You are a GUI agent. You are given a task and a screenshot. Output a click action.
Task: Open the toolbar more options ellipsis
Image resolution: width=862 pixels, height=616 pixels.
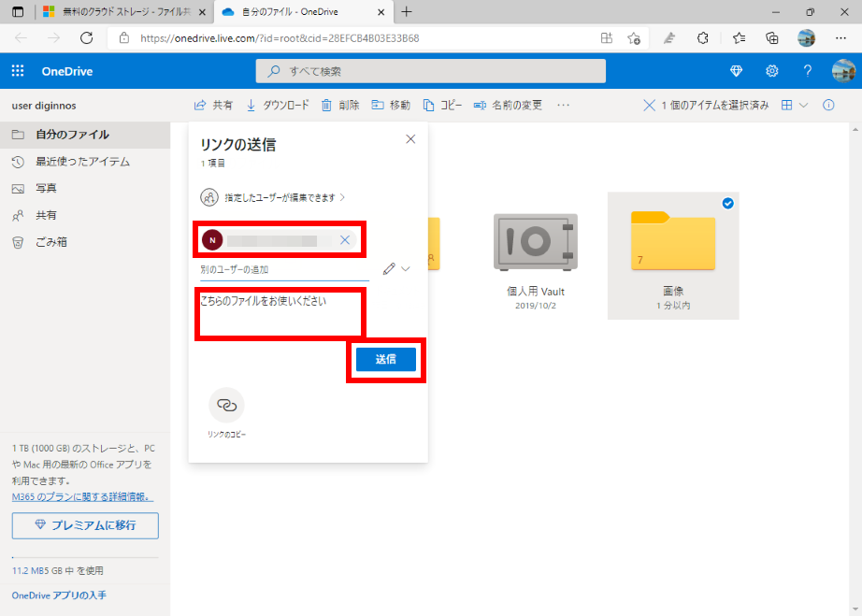[563, 105]
